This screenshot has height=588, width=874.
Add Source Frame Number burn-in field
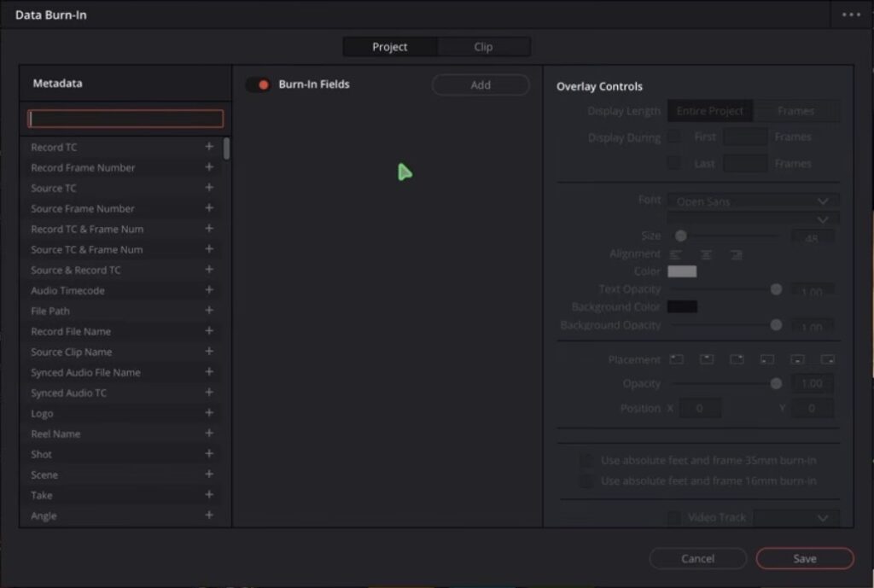(x=209, y=208)
